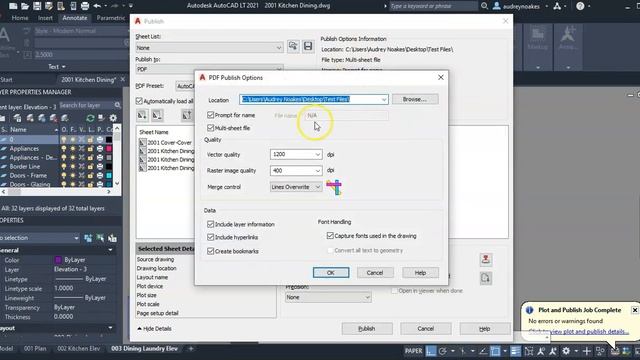Switch to the 001 Plan layout tab
The image size is (640, 360).
tap(35, 349)
